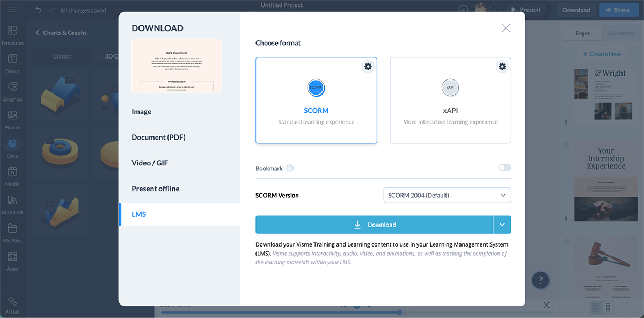The image size is (644, 318).
Task: Open the SCORM Version dropdown
Action: click(447, 195)
